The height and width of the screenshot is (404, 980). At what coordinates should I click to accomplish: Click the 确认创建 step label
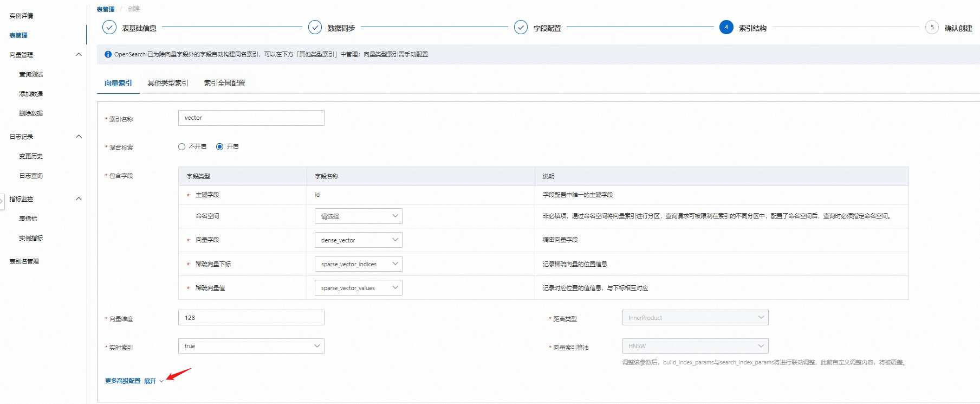pyautogui.click(x=958, y=28)
